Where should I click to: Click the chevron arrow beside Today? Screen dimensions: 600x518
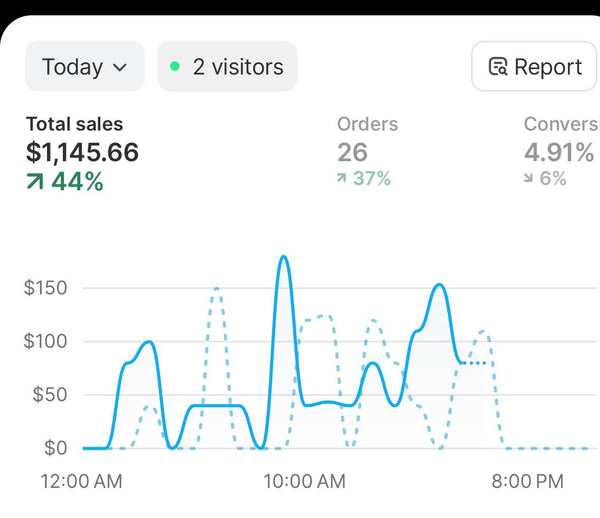120,68
